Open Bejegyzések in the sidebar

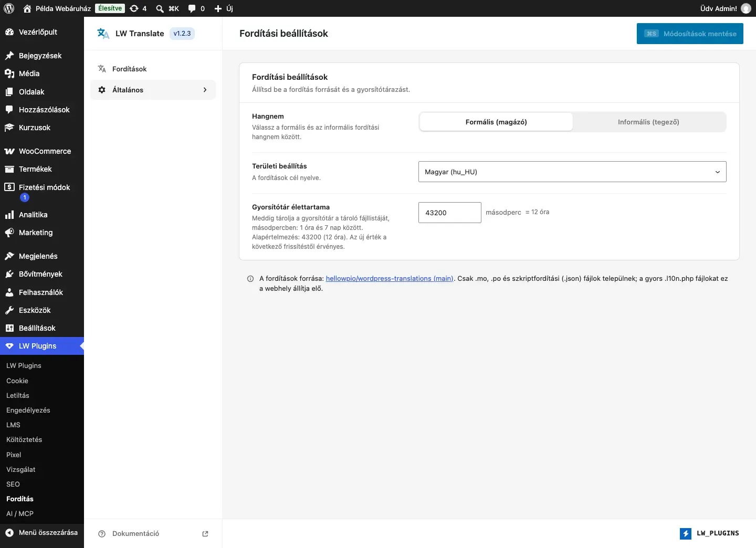click(42, 56)
